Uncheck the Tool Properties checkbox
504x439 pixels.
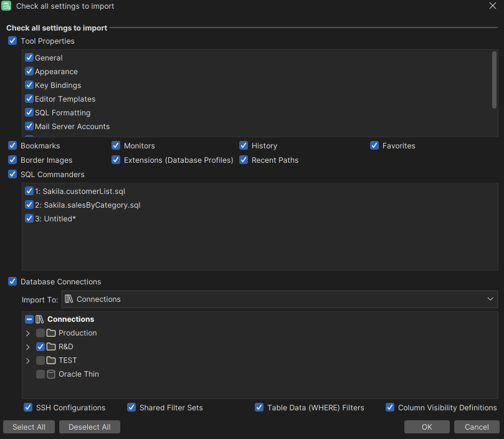click(12, 41)
